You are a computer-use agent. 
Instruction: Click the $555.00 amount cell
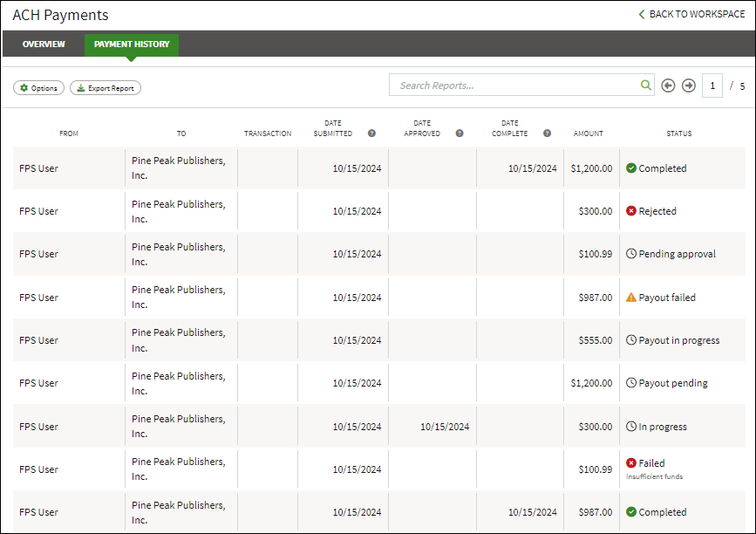coord(596,340)
